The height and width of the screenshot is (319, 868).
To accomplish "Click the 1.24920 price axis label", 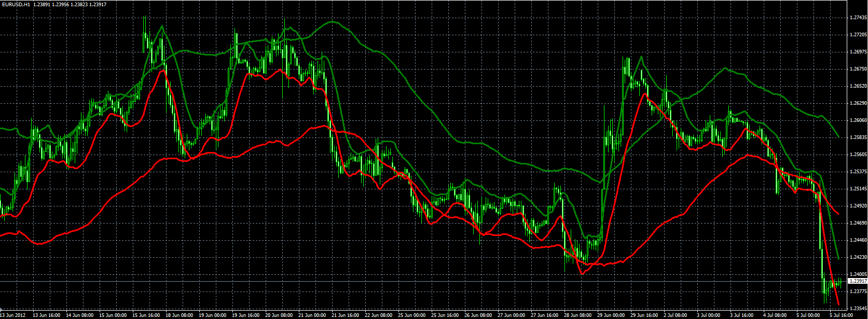I will [858, 206].
